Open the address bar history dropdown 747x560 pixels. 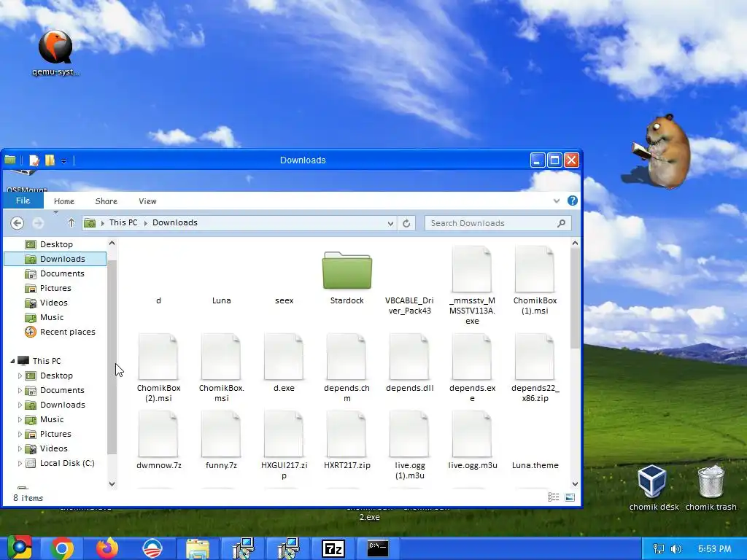(x=390, y=223)
